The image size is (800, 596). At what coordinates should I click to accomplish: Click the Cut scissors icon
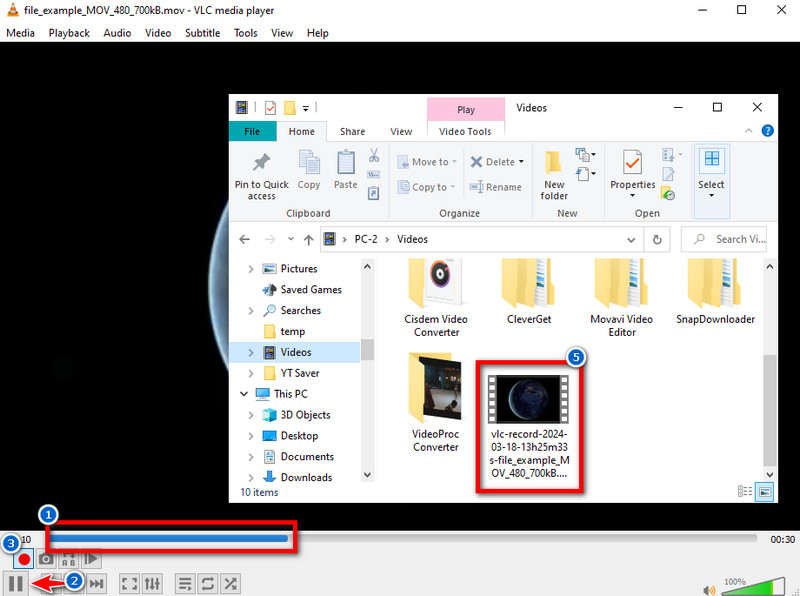coord(374,155)
